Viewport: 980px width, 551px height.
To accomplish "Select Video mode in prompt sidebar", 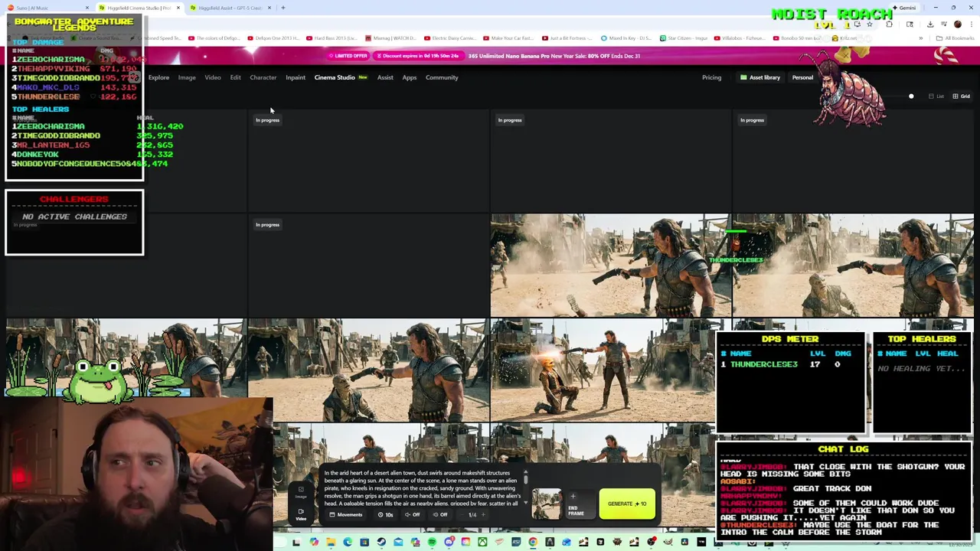I will click(x=301, y=514).
